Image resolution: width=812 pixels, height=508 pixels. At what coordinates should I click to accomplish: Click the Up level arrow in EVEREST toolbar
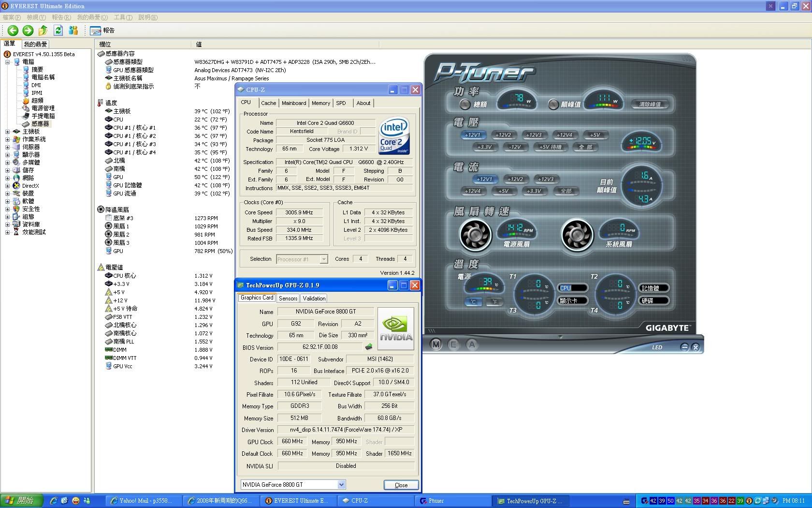[43, 30]
